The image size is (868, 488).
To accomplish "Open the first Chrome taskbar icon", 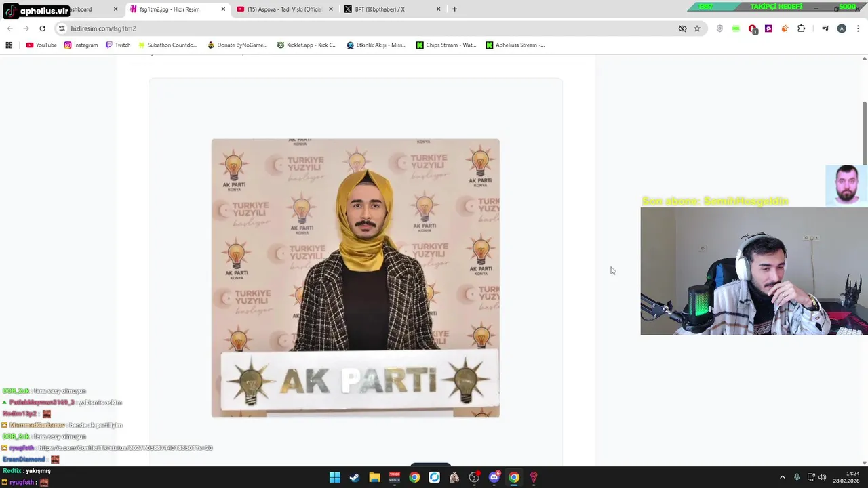I will [414, 477].
